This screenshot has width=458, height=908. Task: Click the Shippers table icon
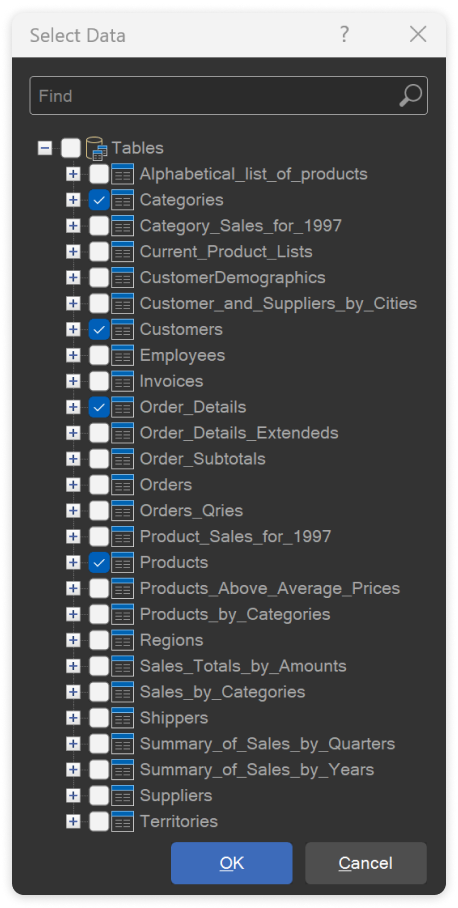point(122,718)
